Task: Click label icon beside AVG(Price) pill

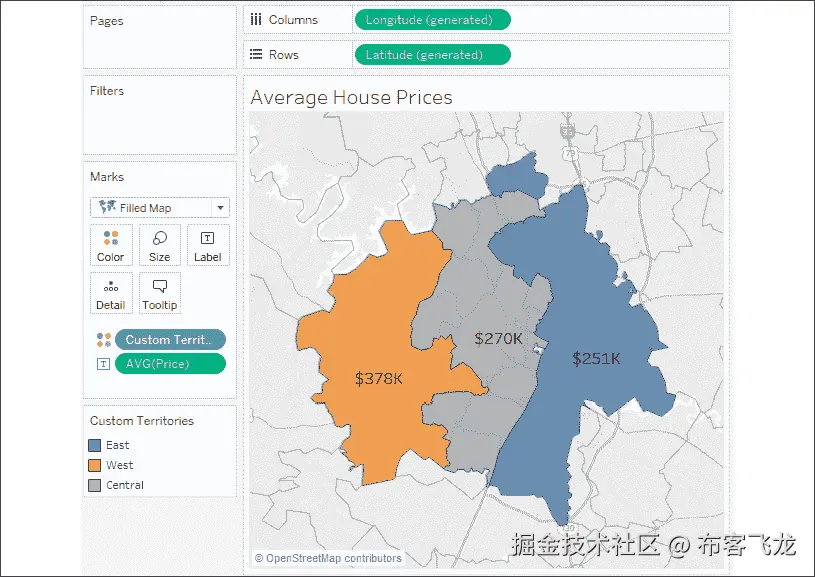Action: pos(103,364)
